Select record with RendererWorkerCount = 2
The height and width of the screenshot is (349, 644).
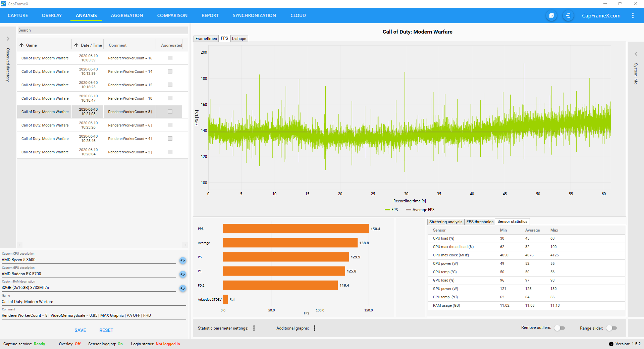pyautogui.click(x=102, y=152)
